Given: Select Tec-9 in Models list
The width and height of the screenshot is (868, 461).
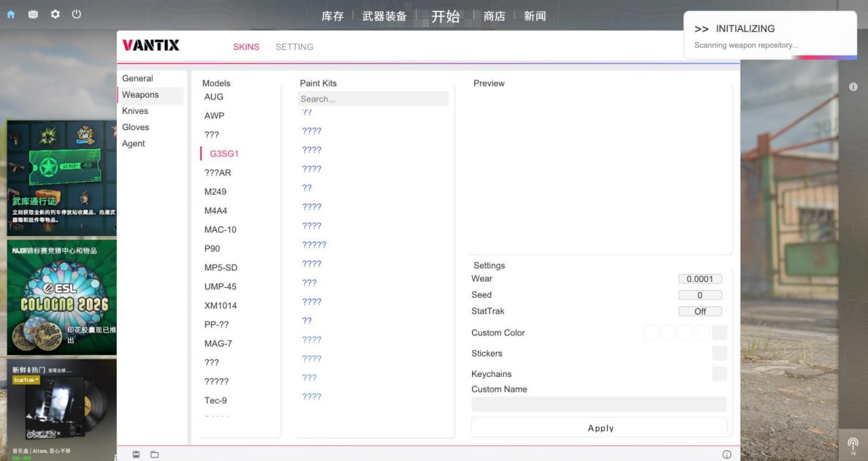Looking at the screenshot, I should 216,401.
